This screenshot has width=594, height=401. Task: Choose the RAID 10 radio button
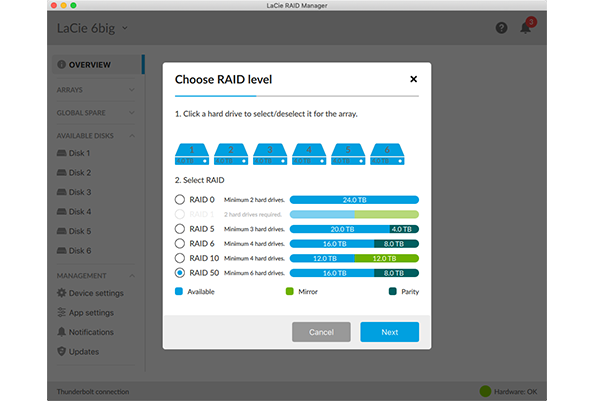coord(180,258)
